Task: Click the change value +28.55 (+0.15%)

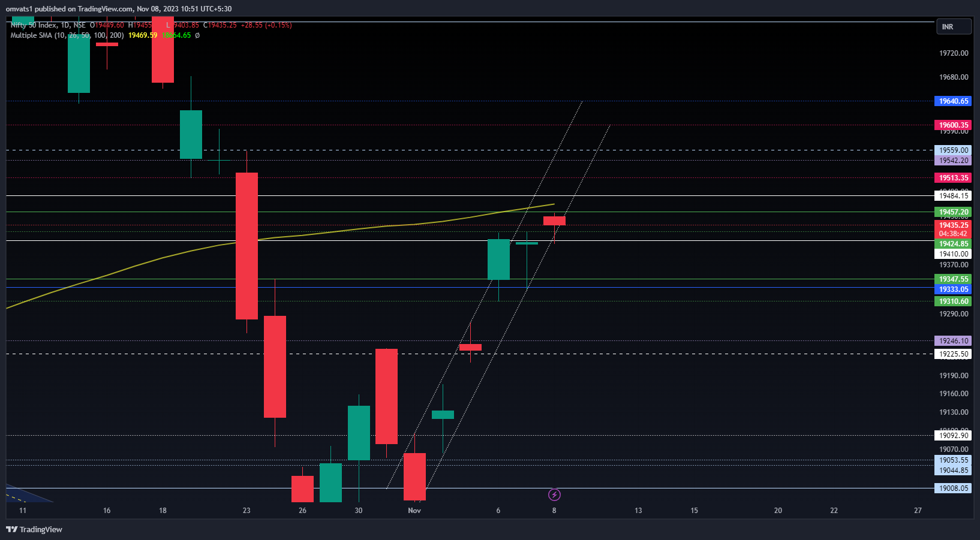Action: pyautogui.click(x=266, y=25)
